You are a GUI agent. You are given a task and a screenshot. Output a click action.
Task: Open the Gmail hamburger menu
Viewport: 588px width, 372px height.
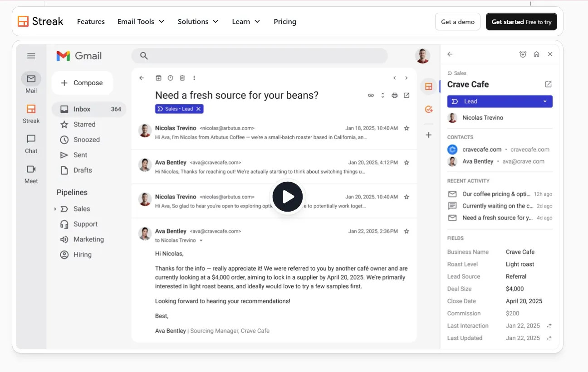click(31, 56)
